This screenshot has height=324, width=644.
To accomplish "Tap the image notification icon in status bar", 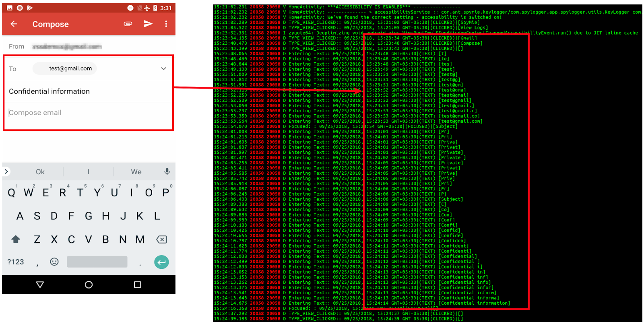I will pos(10,8).
